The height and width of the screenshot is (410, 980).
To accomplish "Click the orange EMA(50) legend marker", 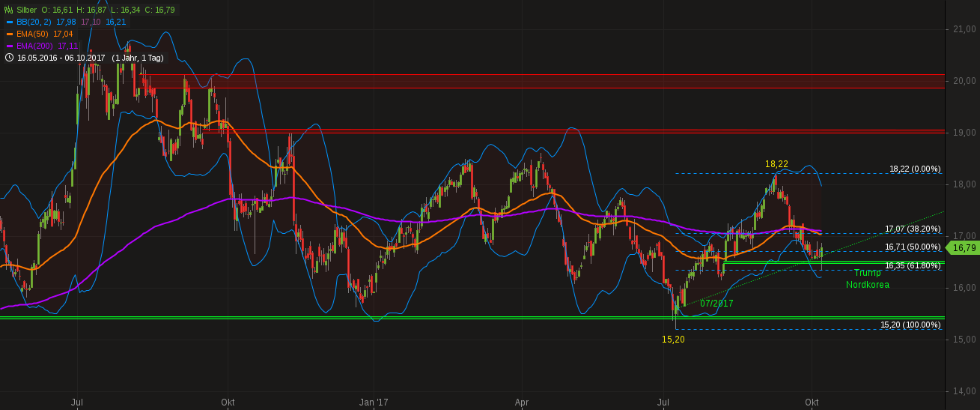I will 9,34.
